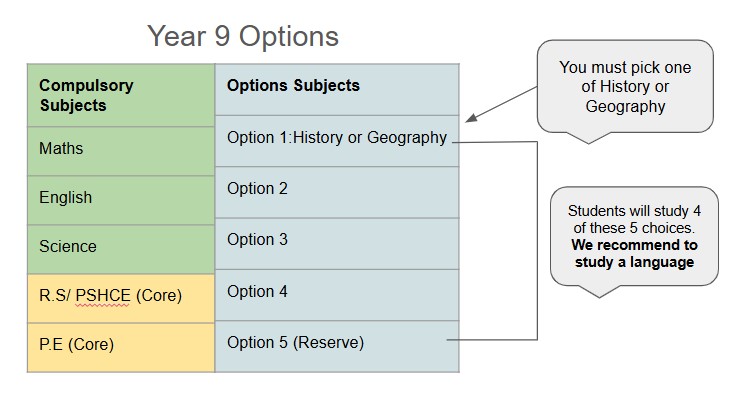Select the P.E (Core) cell
Image resolution: width=745 pixels, height=397 pixels.
121,348
